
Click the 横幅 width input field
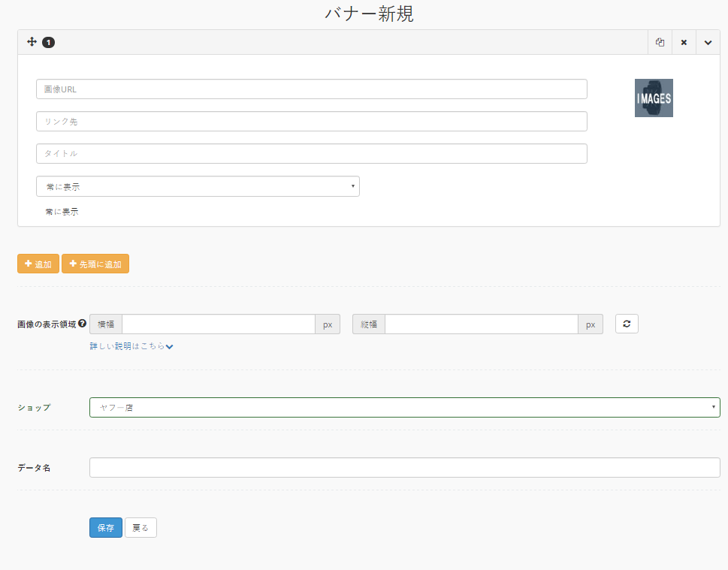(218, 324)
